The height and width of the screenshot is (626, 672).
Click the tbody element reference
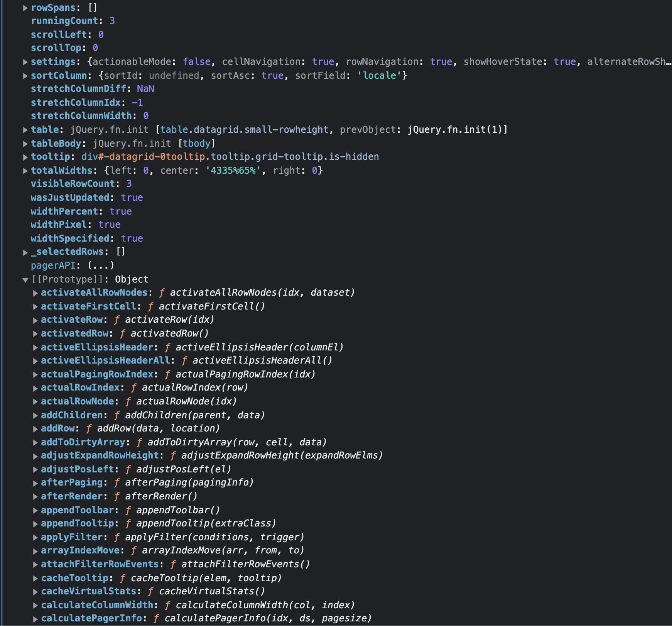[x=197, y=144]
